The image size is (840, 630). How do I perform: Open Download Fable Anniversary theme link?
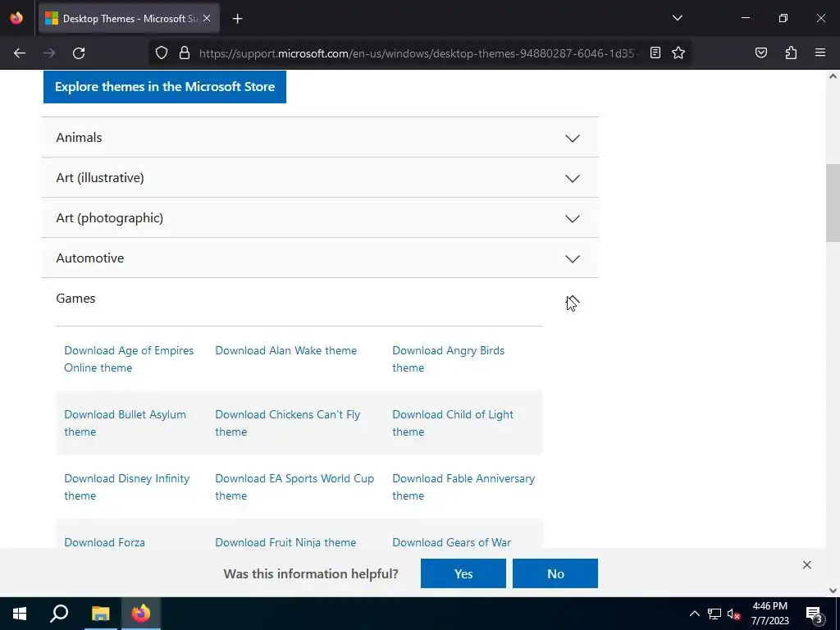pos(463,486)
